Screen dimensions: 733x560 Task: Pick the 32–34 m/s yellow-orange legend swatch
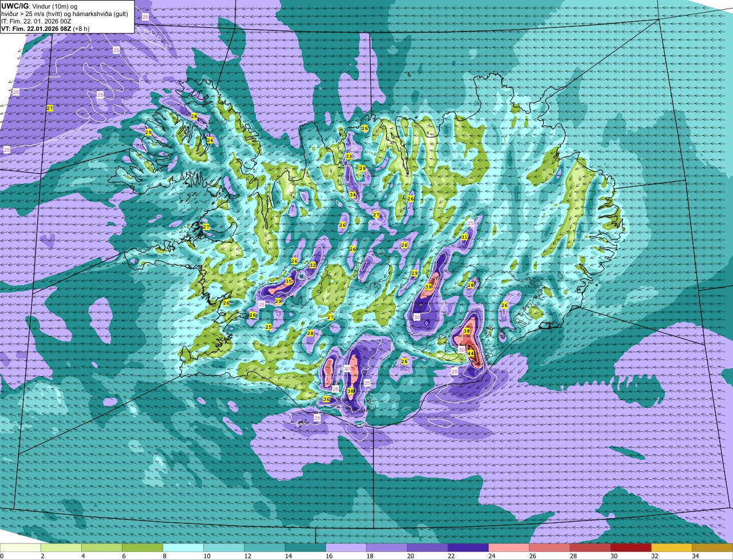(x=671, y=547)
